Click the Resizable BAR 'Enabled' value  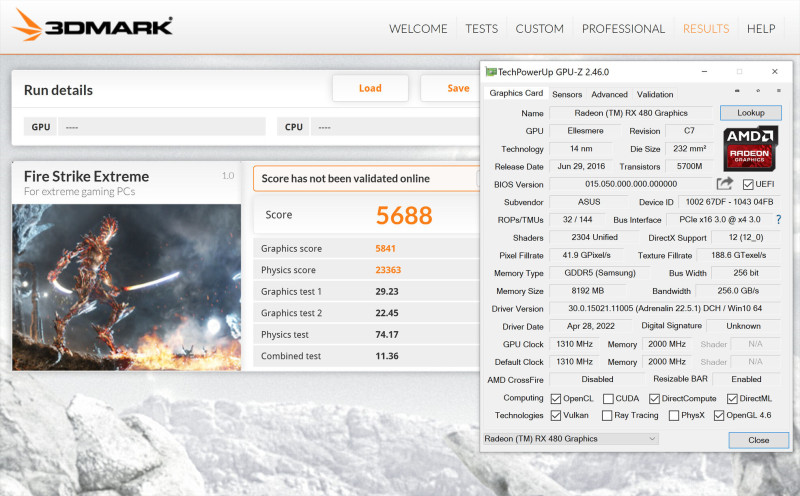pos(746,379)
